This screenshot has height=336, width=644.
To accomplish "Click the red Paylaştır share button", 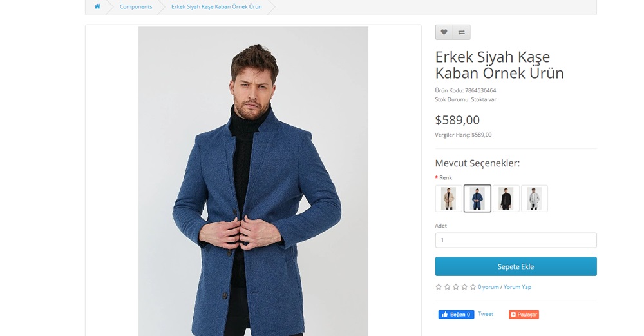I will click(524, 315).
